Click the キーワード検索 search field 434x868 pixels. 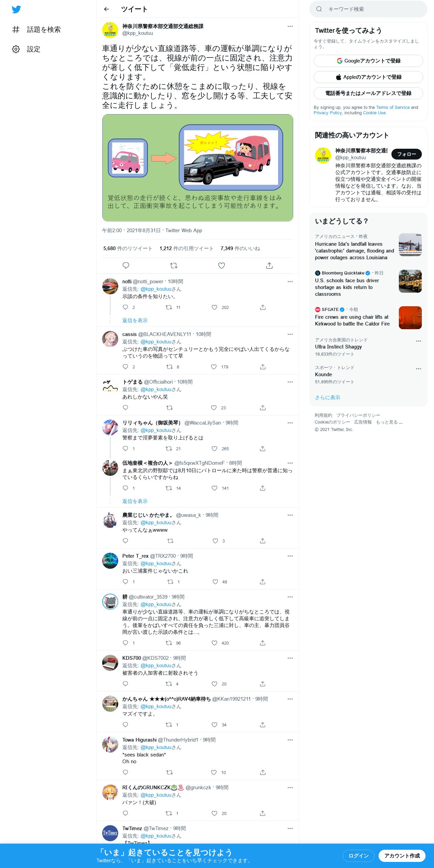(368, 9)
